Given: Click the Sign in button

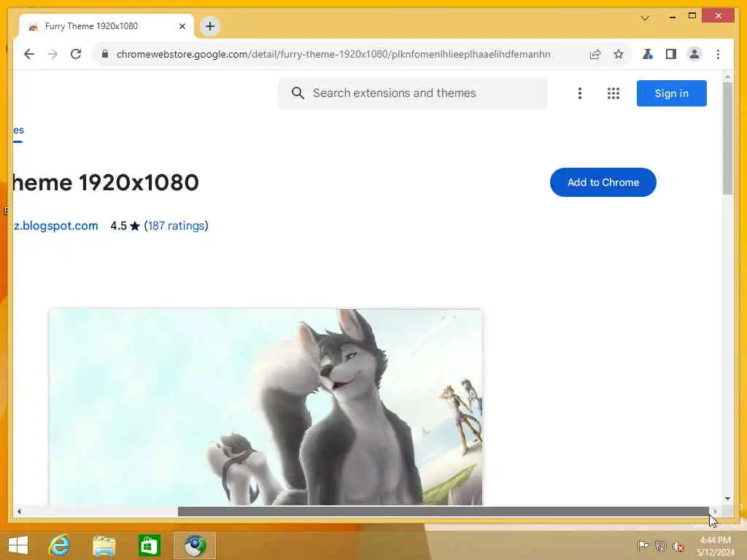Looking at the screenshot, I should 671,93.
